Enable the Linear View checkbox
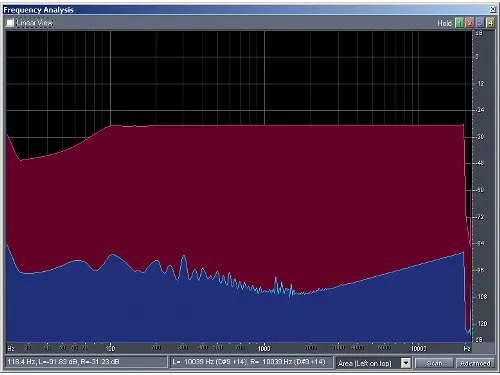The image size is (500, 375). (x=10, y=23)
